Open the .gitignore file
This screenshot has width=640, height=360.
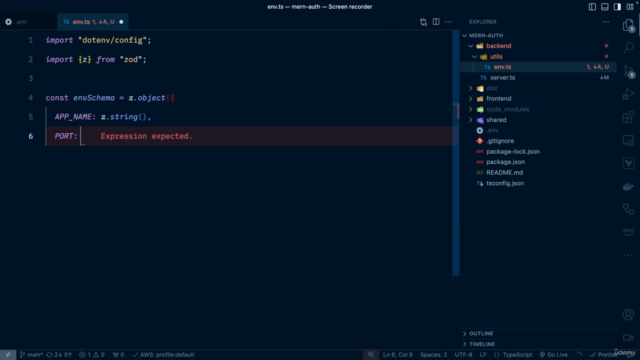538,141
